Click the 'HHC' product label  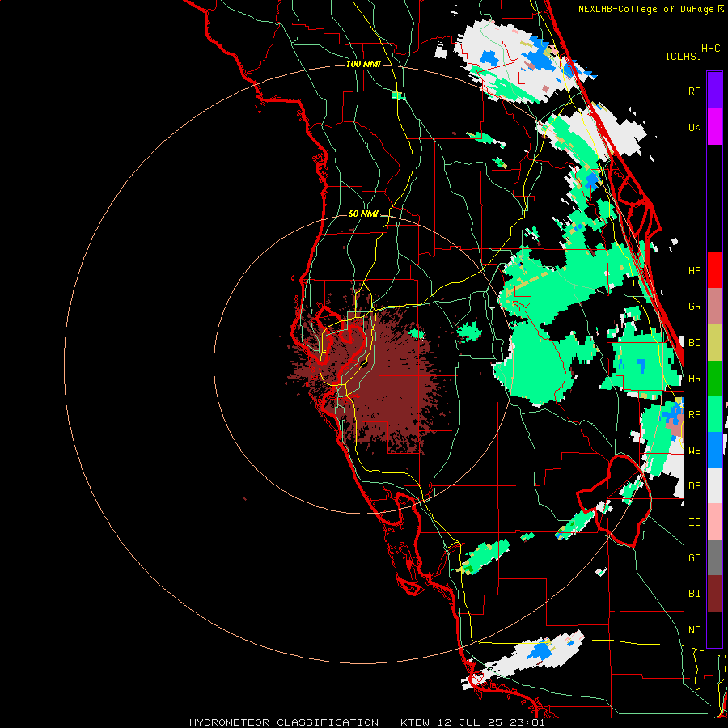click(710, 49)
